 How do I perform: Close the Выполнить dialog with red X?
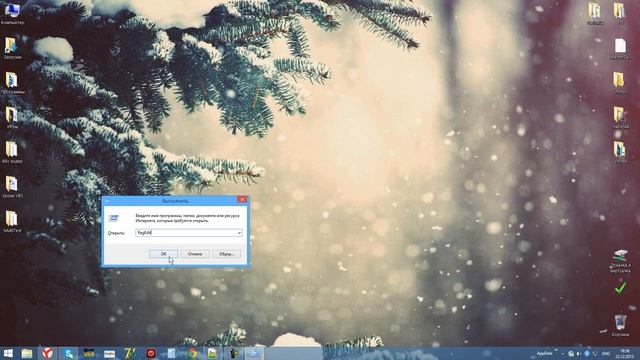[x=242, y=200]
